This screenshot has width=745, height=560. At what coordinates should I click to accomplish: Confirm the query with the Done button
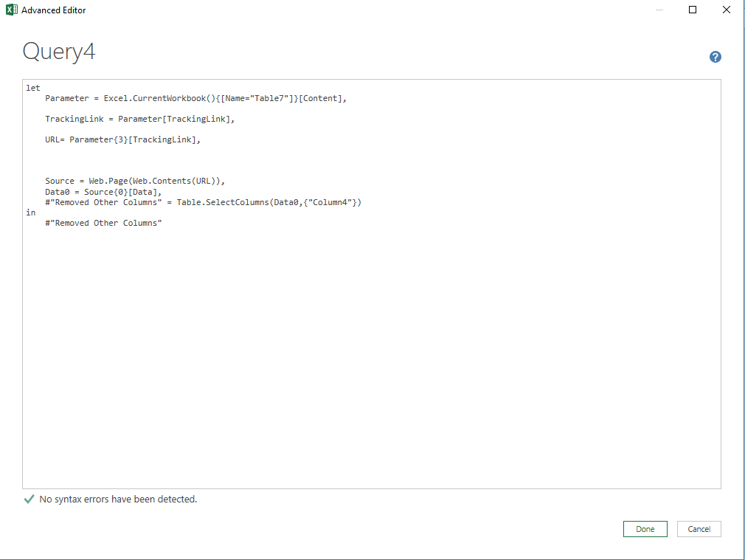pos(645,528)
